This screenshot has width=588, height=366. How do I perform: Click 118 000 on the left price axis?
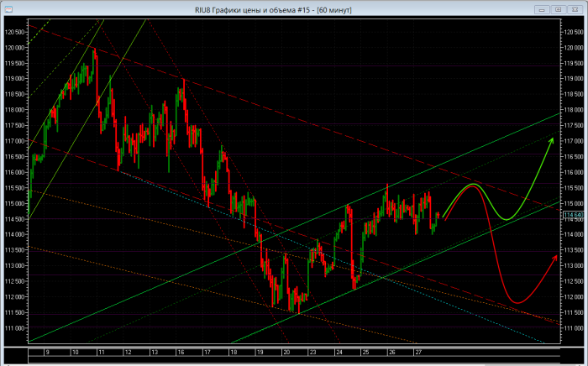click(x=14, y=110)
